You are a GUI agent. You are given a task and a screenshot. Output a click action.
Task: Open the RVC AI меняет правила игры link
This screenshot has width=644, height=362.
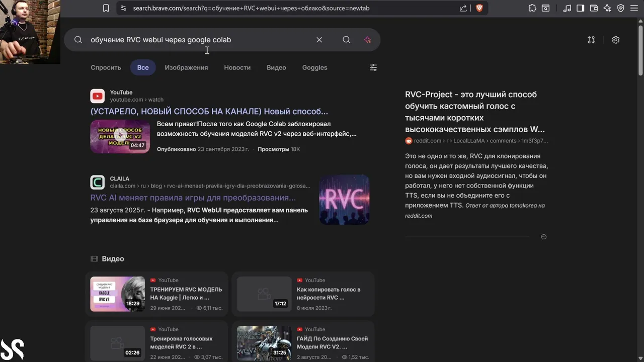click(x=193, y=198)
